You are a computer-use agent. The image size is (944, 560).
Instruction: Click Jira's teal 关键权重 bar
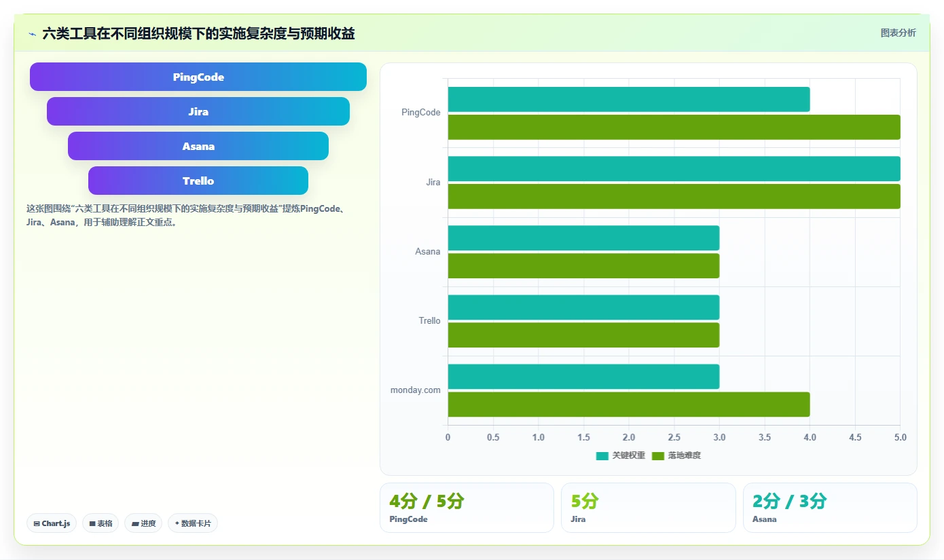click(674, 168)
